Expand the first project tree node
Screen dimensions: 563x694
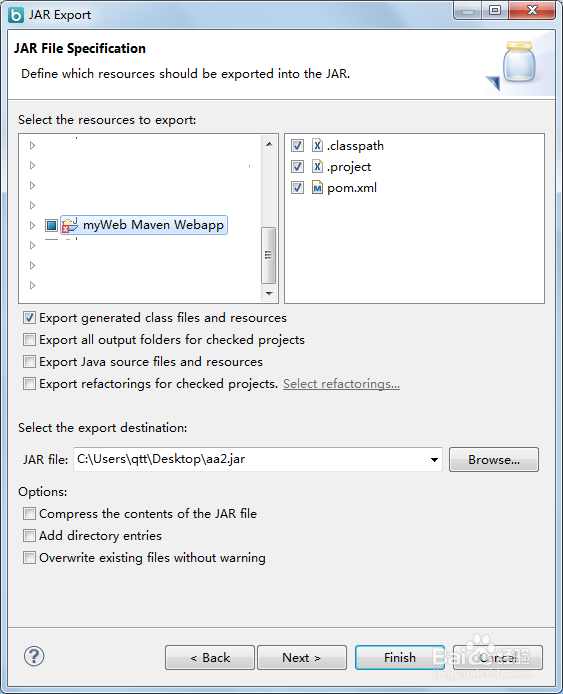click(32, 145)
